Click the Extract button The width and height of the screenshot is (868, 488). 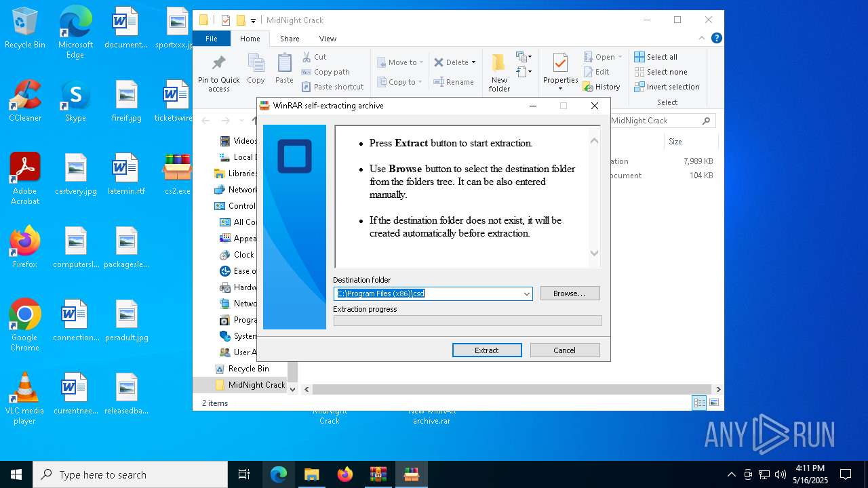tap(487, 350)
